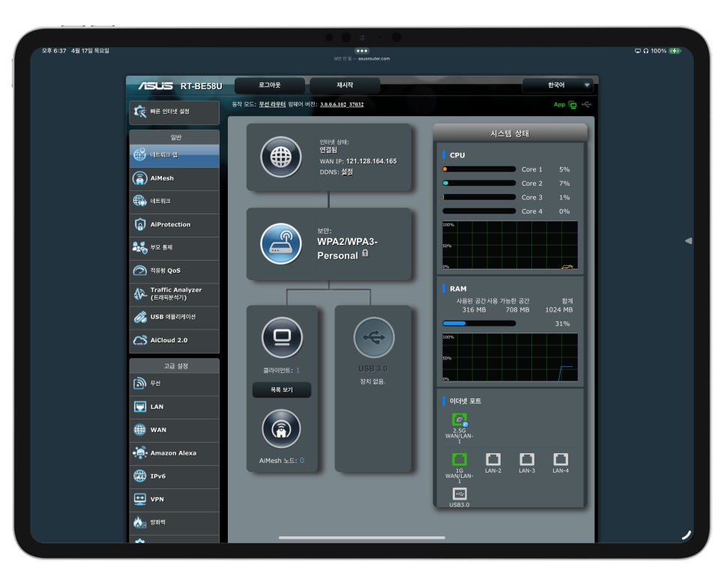
Task: Click the Firewall (방화벽) flame icon
Action: (139, 523)
